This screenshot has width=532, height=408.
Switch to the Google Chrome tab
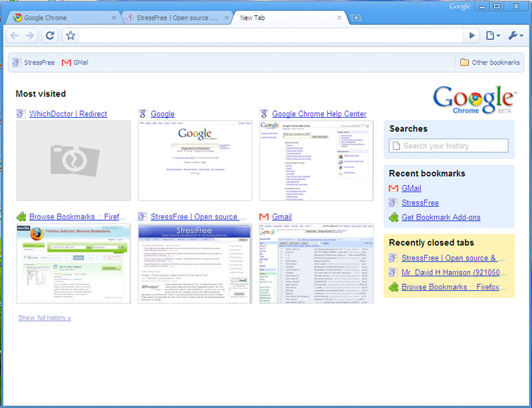(63, 18)
